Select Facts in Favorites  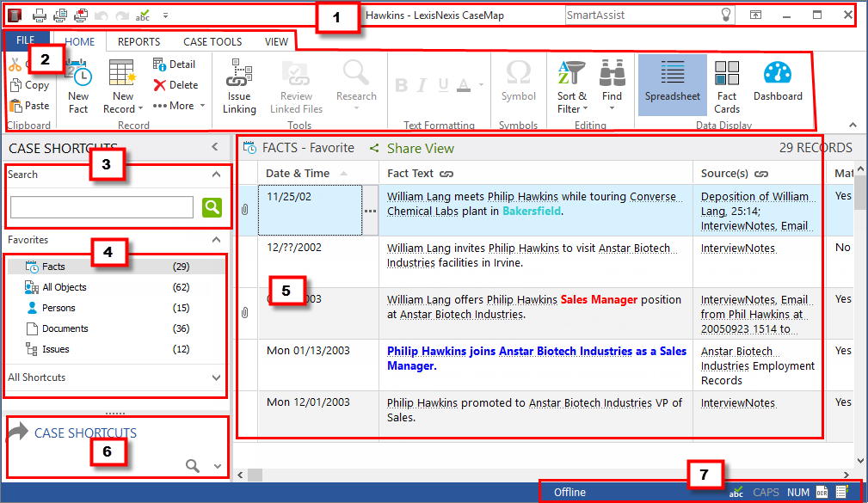(116, 267)
